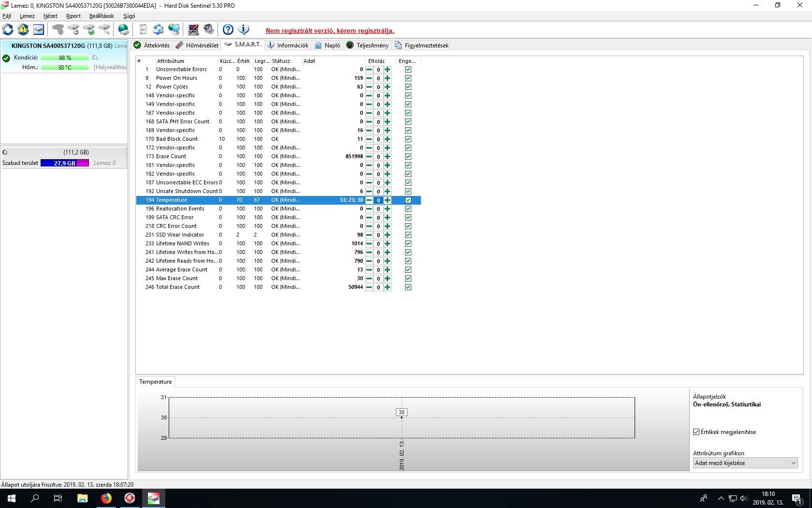
Task: Open Task View in the taskbar
Action: point(58,498)
